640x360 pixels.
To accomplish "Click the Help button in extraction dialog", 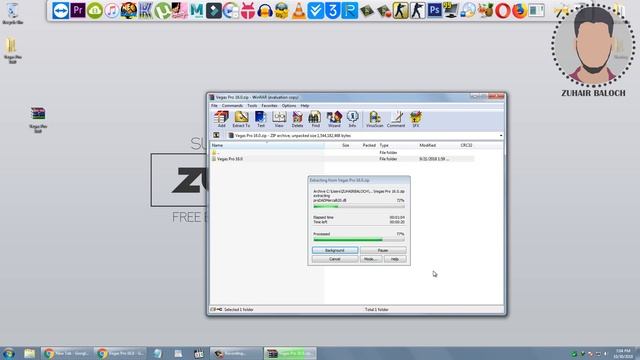I will click(x=395, y=259).
